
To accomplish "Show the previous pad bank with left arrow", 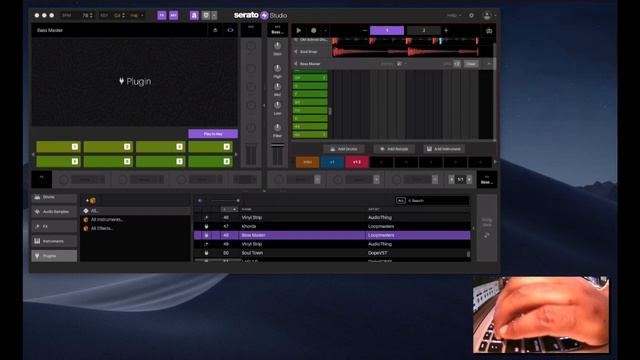I will pyautogui.click(x=33, y=154).
